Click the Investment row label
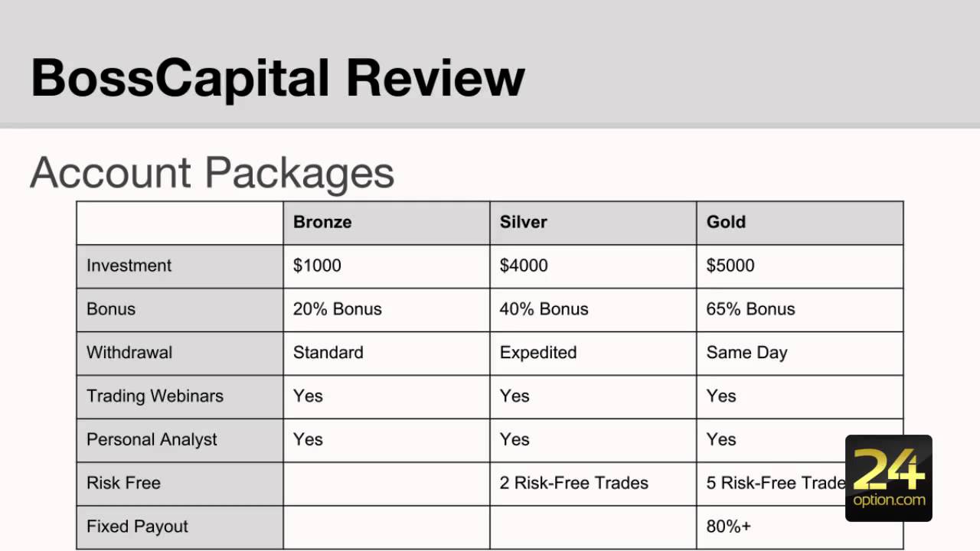The image size is (980, 551). [129, 266]
